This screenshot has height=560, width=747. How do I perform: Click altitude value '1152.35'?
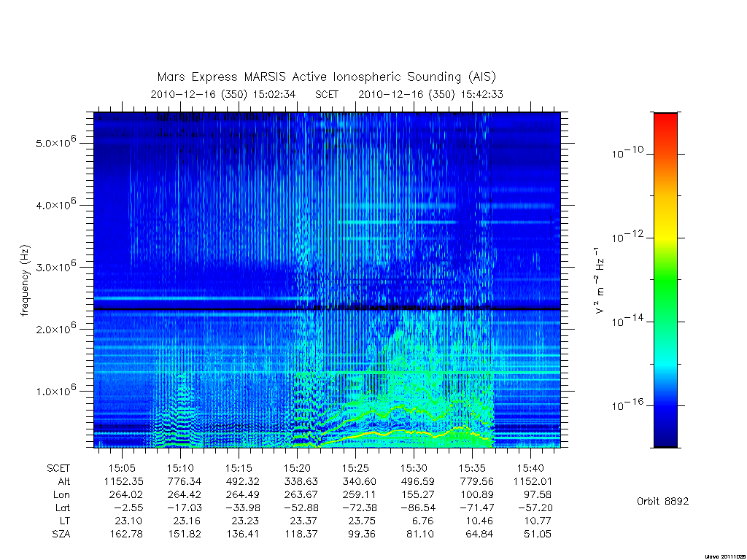pyautogui.click(x=124, y=482)
